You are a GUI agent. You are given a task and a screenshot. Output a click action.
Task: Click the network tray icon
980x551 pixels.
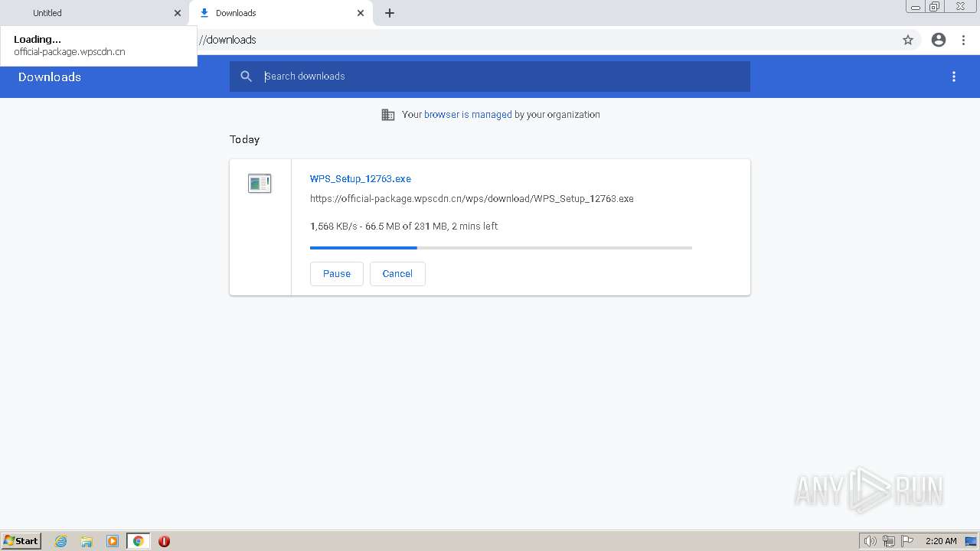point(889,541)
